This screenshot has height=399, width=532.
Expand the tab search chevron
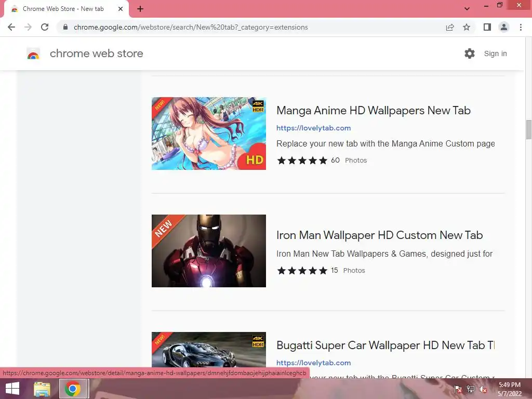pyautogui.click(x=467, y=9)
